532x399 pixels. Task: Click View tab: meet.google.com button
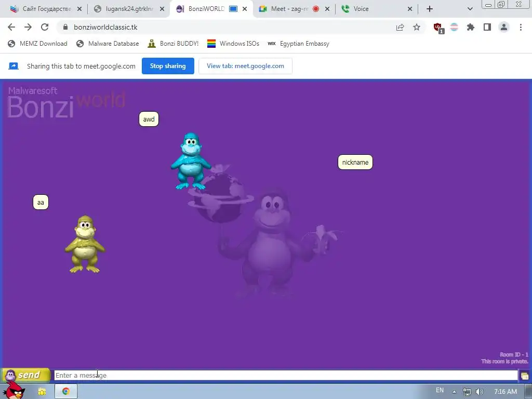pos(245,66)
